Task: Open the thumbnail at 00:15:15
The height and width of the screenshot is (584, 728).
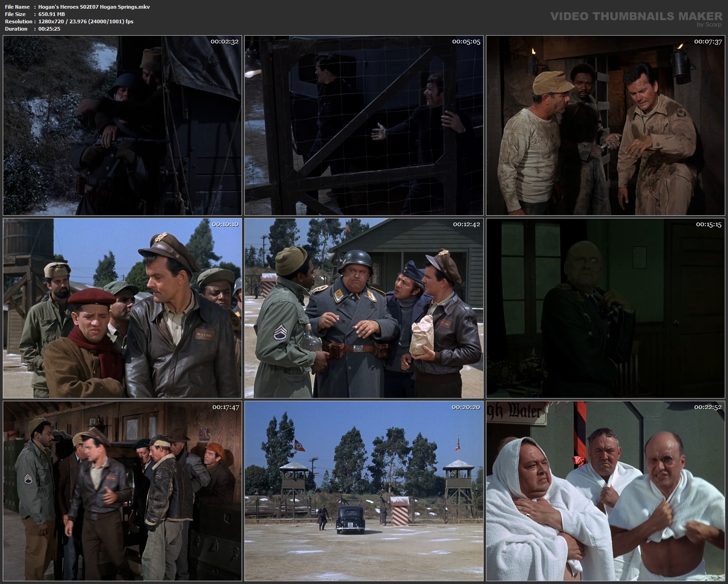Action: [606, 308]
